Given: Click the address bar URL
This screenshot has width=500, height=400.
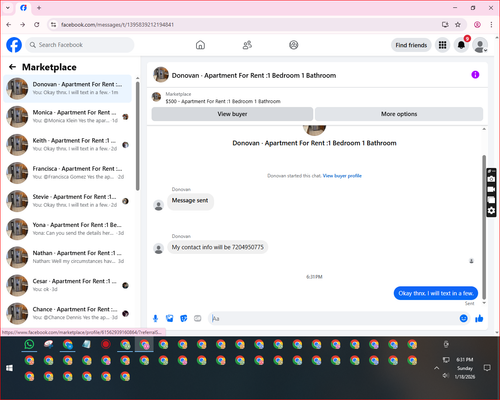Looking at the screenshot, I should click(x=117, y=25).
